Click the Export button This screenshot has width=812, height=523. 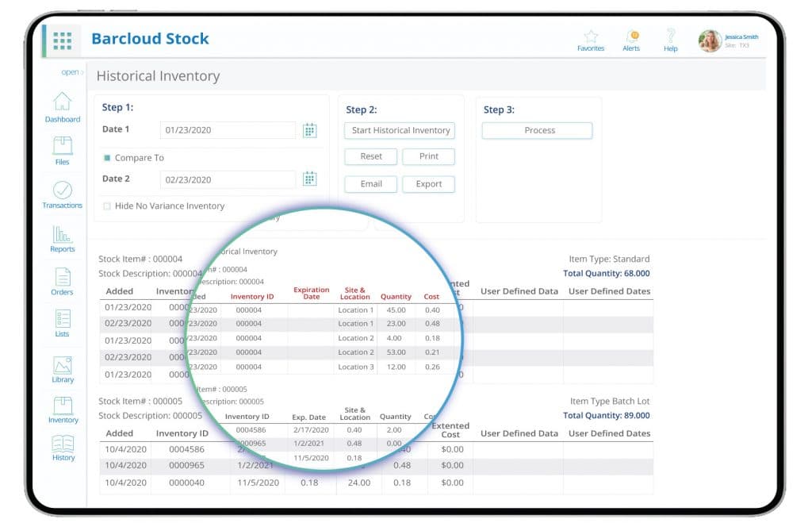429,184
